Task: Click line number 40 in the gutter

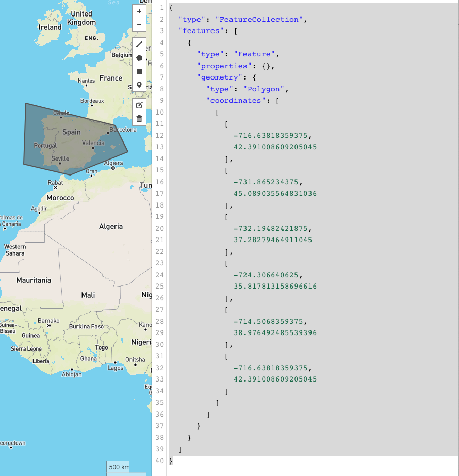Action: (x=159, y=461)
